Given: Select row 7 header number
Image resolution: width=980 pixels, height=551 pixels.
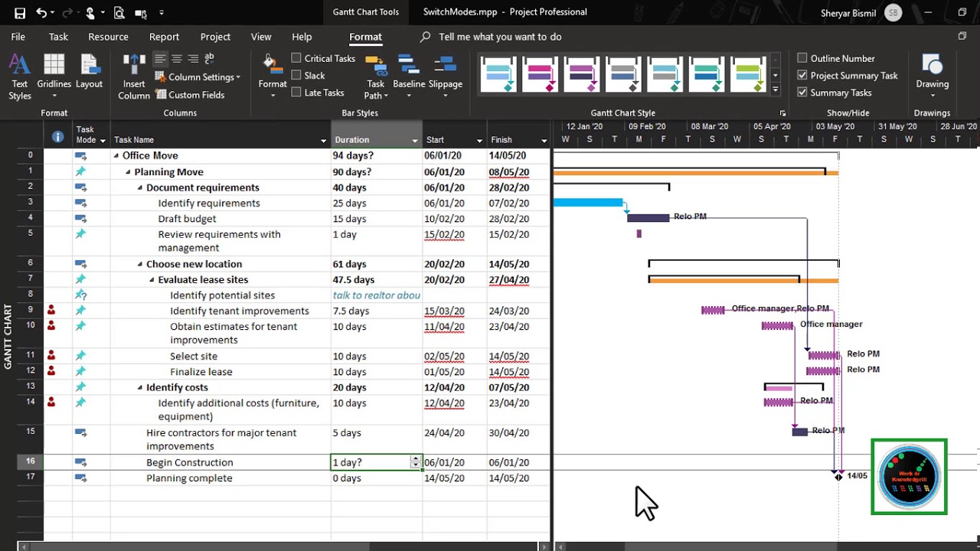Looking at the screenshot, I should point(30,279).
